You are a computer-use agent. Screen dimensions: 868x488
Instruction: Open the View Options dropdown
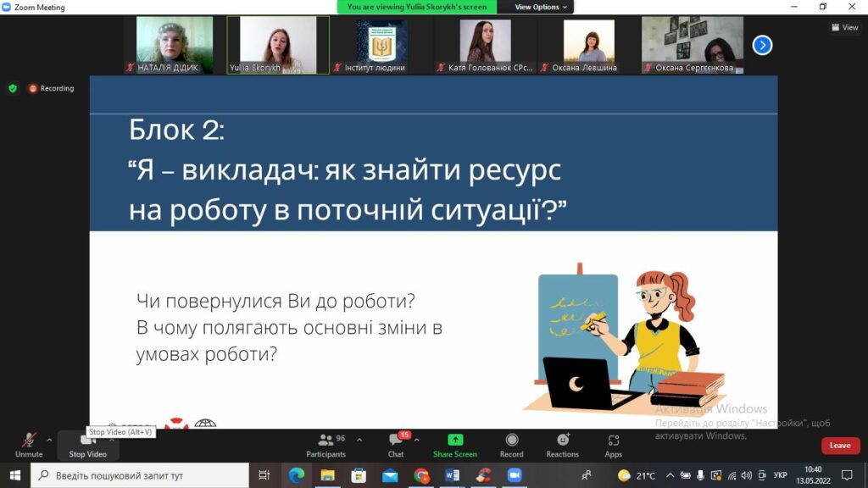pos(542,7)
